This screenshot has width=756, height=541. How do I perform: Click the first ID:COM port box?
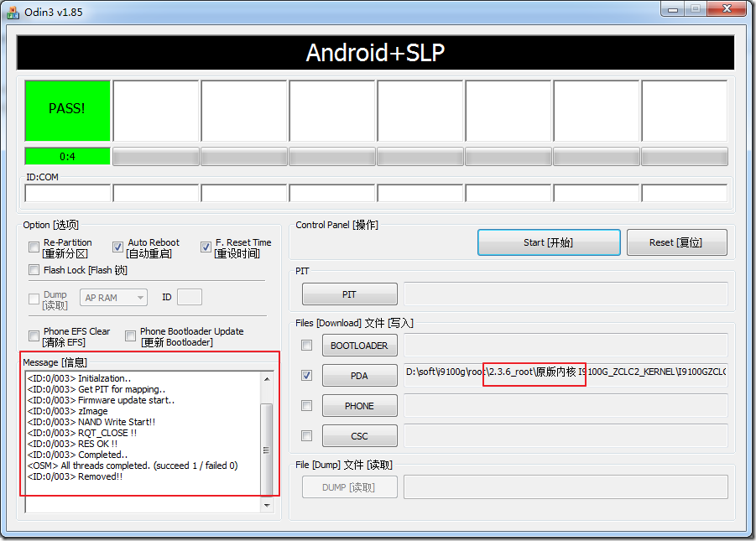67,193
